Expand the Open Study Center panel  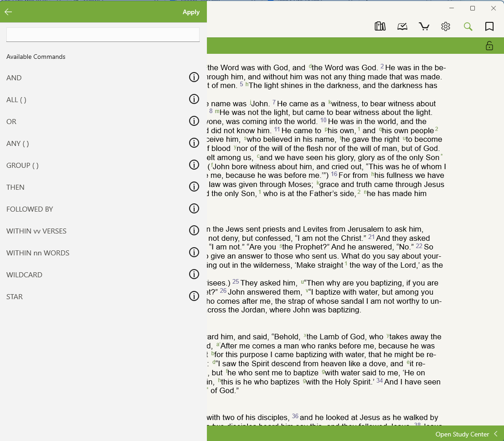466,434
